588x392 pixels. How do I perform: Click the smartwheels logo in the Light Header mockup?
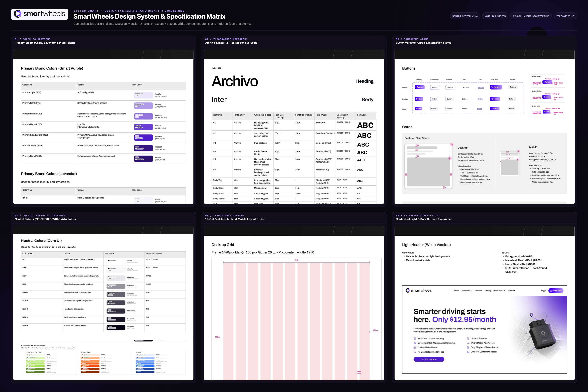click(x=419, y=290)
